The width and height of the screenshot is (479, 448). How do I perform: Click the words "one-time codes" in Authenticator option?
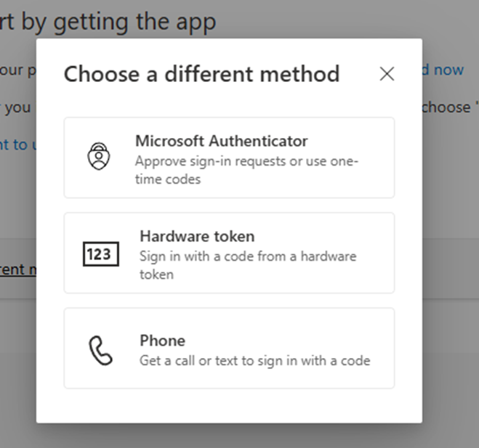tap(168, 179)
